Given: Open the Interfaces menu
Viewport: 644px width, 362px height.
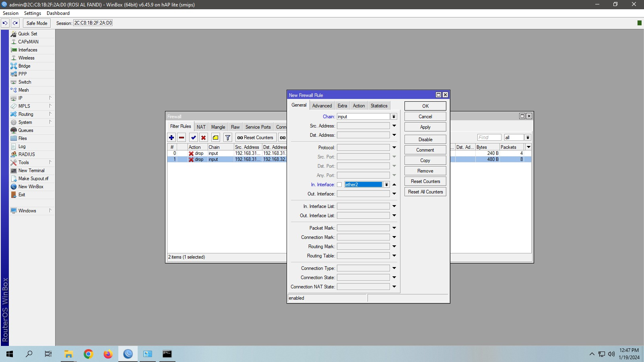Looking at the screenshot, I should 27,50.
